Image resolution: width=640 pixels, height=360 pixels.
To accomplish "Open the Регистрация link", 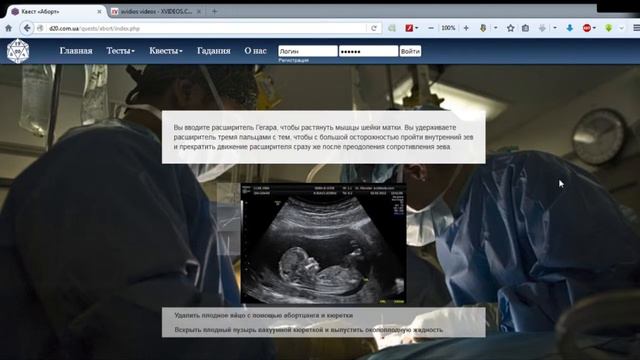I will tap(293, 60).
